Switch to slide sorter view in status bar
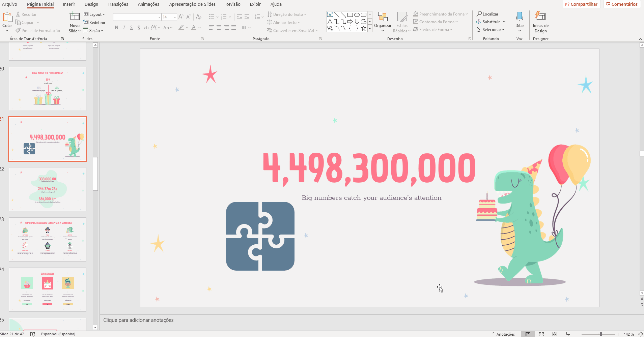This screenshot has width=644, height=337. pyautogui.click(x=541, y=334)
